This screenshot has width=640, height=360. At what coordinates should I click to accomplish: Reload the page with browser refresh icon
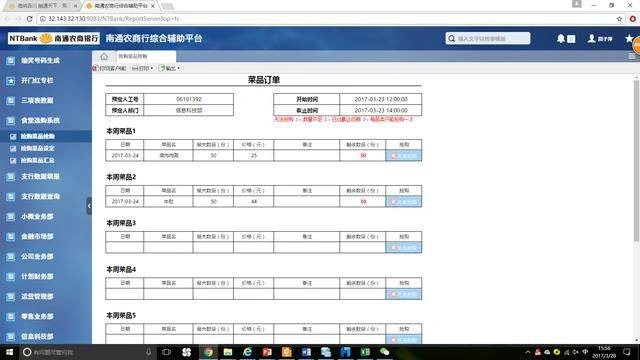29,19
